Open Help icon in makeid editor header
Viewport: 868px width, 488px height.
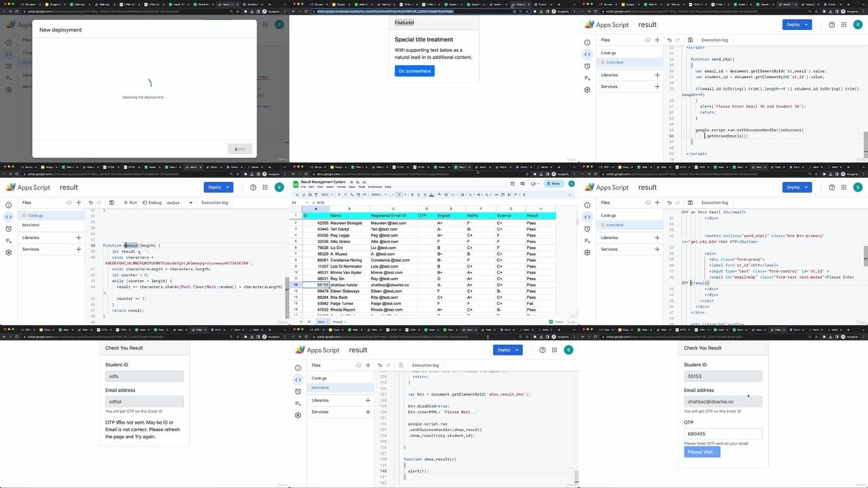253,187
